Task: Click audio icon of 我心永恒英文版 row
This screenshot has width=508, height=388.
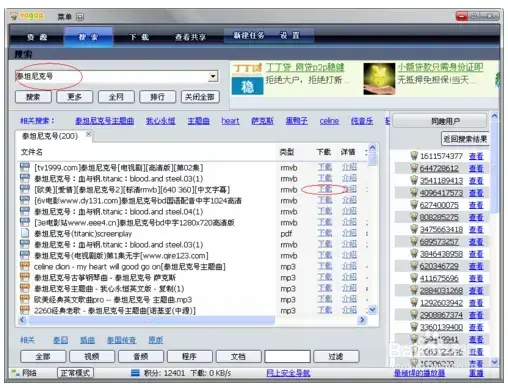Action: [x=25, y=288]
